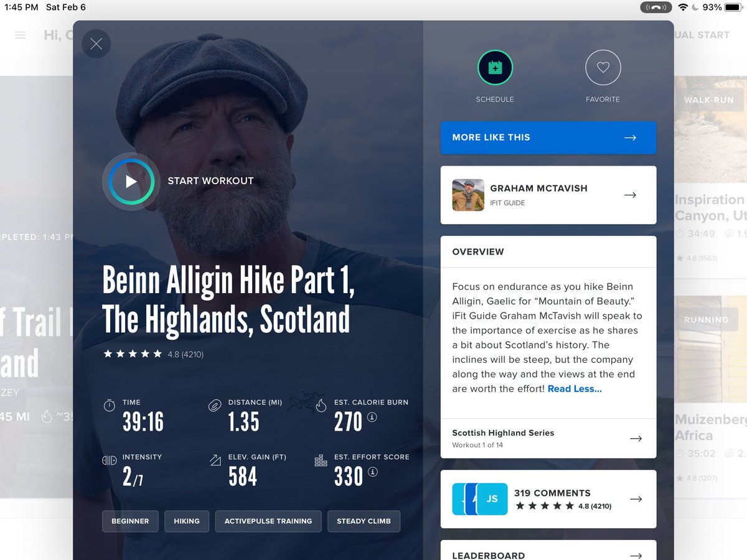Click the star rating 4.8 (4210) under title
747x560 pixels.
(x=153, y=354)
